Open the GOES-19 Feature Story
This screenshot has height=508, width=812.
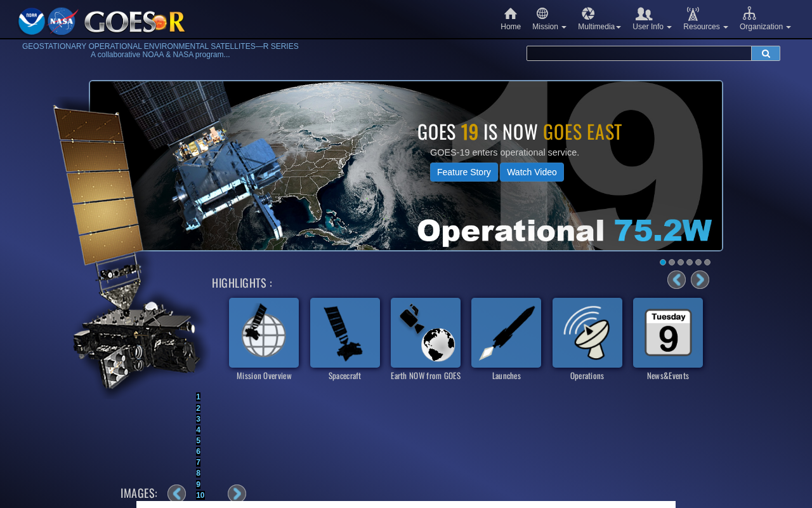[x=464, y=172]
